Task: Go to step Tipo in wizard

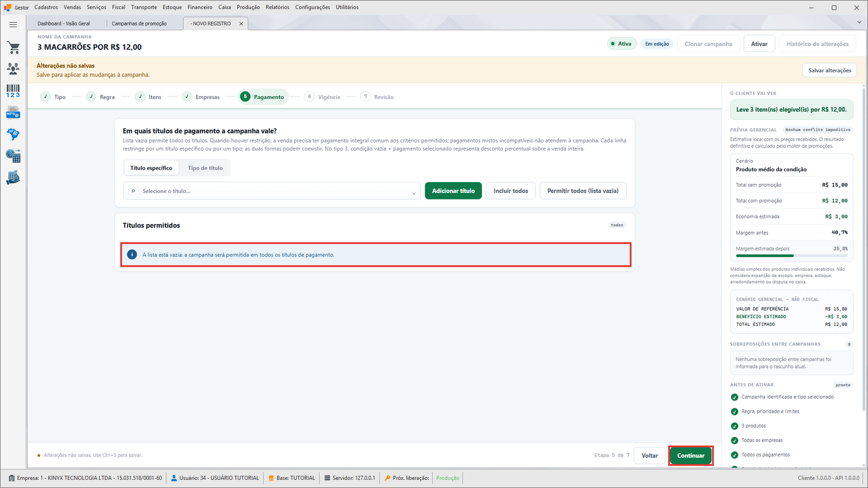Action: [53, 97]
